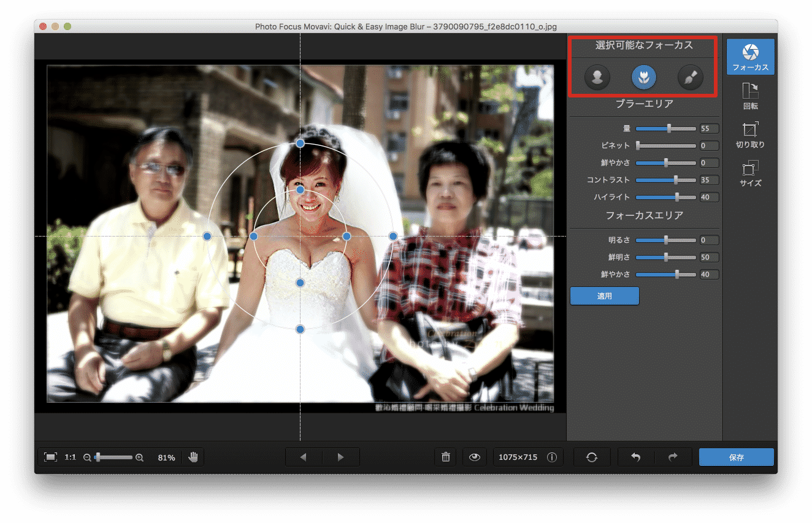The width and height of the screenshot is (812, 523).
Task: Click the 適用 apply button
Action: click(605, 296)
